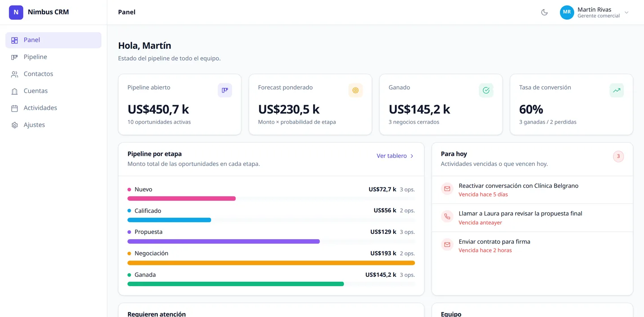Image resolution: width=644 pixels, height=317 pixels.
Task: Click Vencida hace 5 días label
Action: coord(483,194)
